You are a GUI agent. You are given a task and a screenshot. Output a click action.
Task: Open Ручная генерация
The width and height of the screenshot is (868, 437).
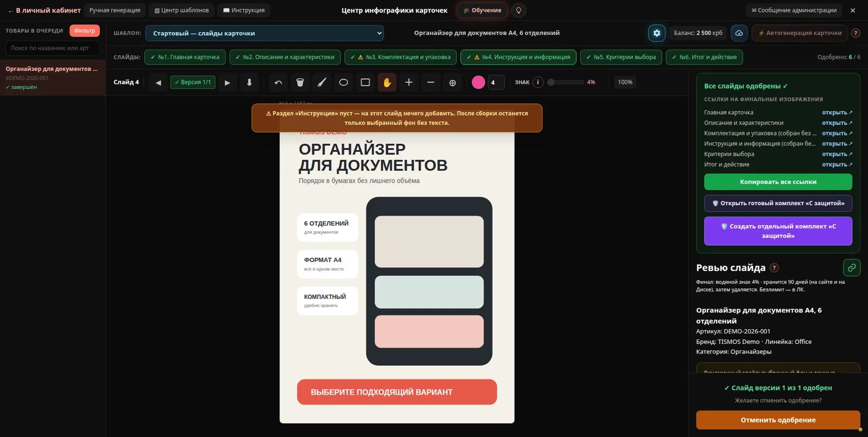[x=114, y=10]
